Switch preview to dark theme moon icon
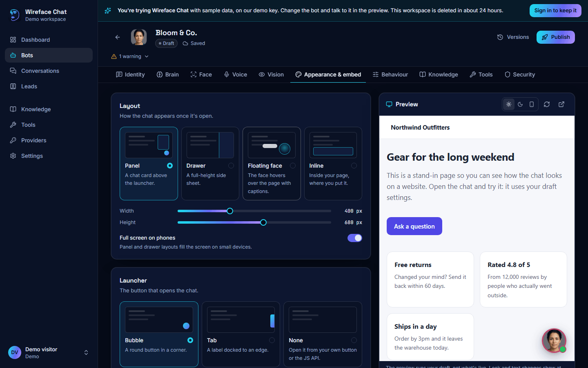 click(520, 104)
